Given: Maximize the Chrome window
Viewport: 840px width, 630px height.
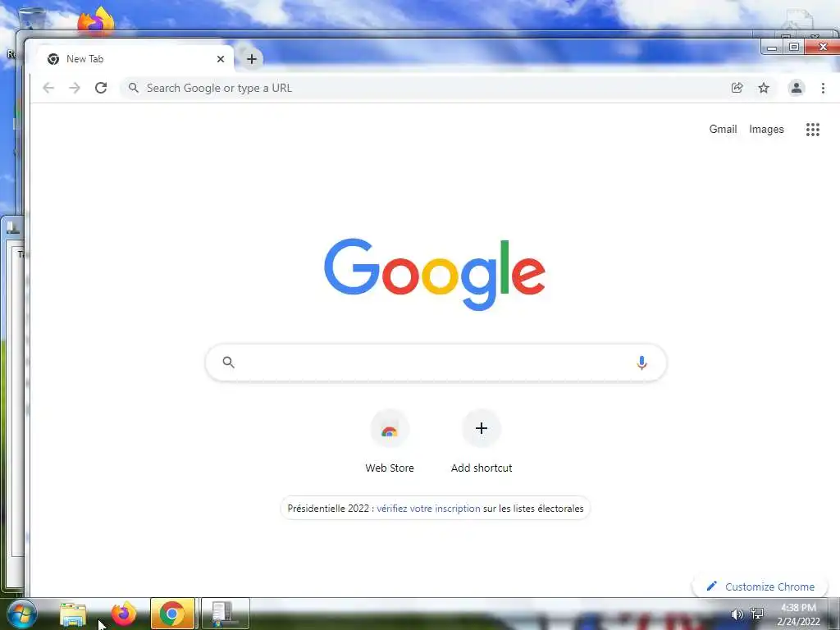Looking at the screenshot, I should point(794,47).
